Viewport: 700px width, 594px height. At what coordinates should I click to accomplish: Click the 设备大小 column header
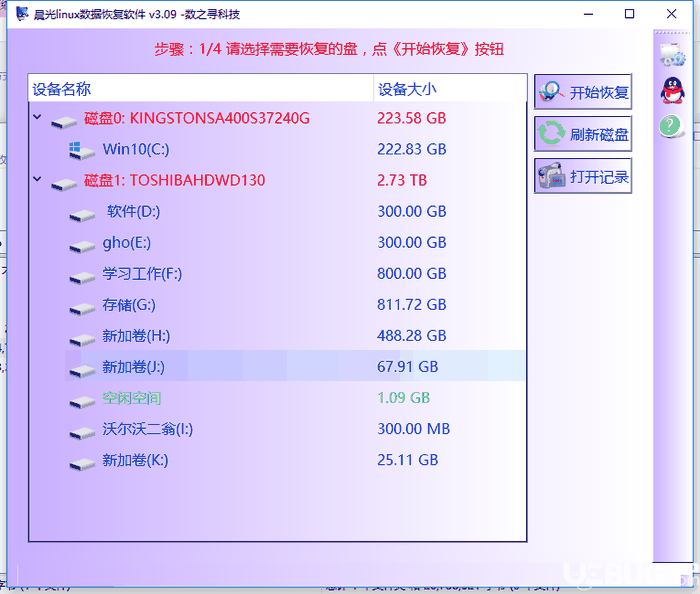click(x=450, y=88)
